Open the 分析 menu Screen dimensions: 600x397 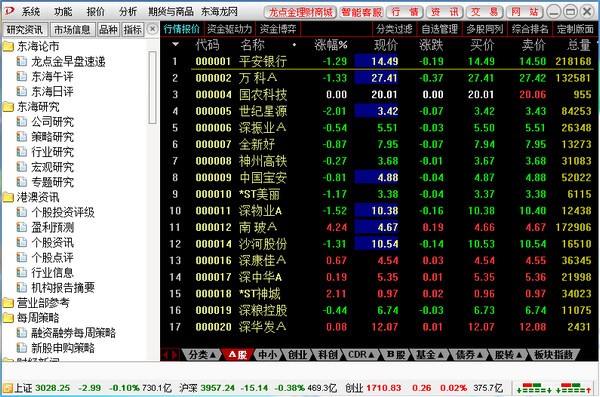pos(128,12)
